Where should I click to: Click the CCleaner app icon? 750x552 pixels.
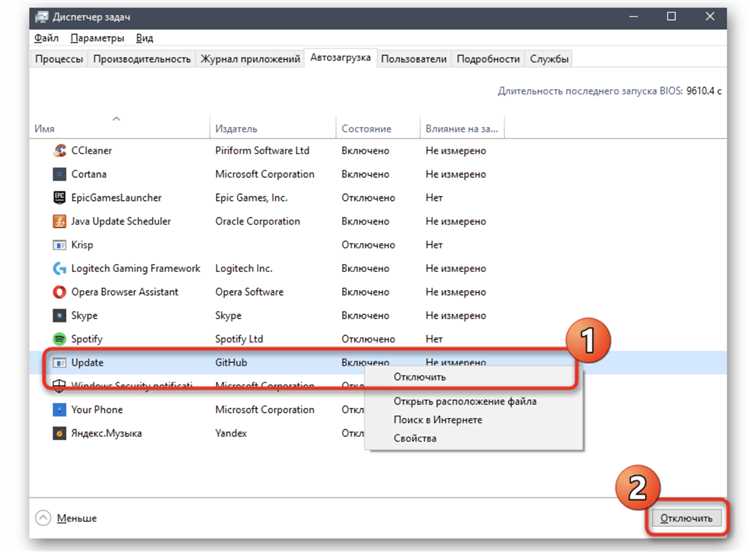point(59,151)
